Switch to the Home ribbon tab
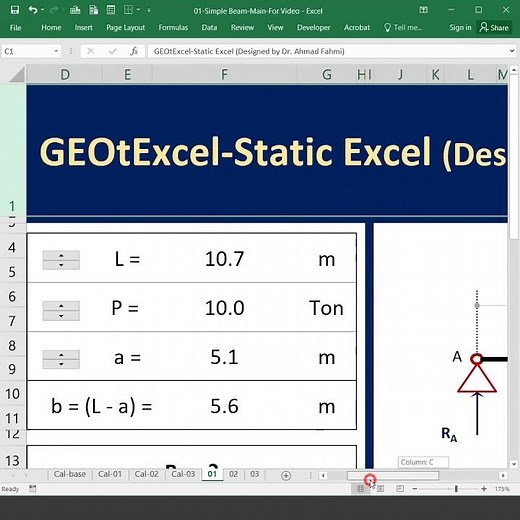The image size is (520, 520). pos(51,28)
